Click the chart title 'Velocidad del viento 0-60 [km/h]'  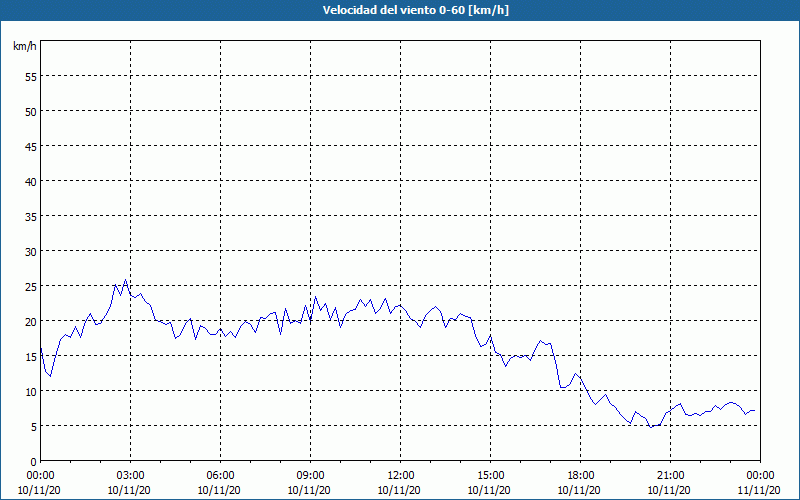pyautogui.click(x=415, y=10)
